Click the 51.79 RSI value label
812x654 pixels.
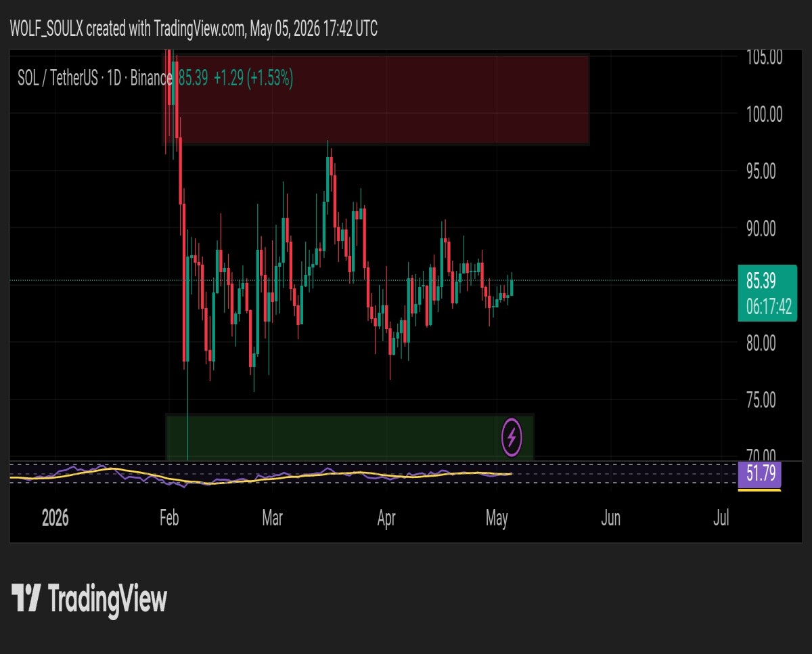(x=761, y=474)
